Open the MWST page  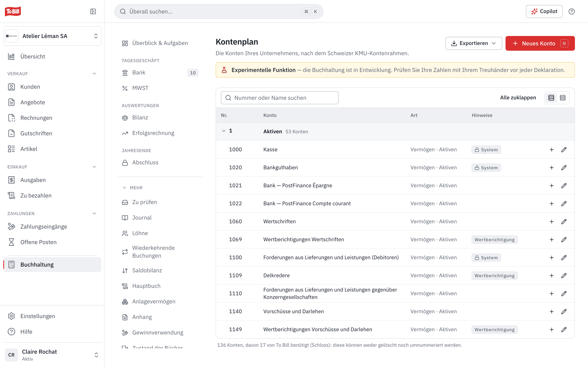tap(160, 88)
